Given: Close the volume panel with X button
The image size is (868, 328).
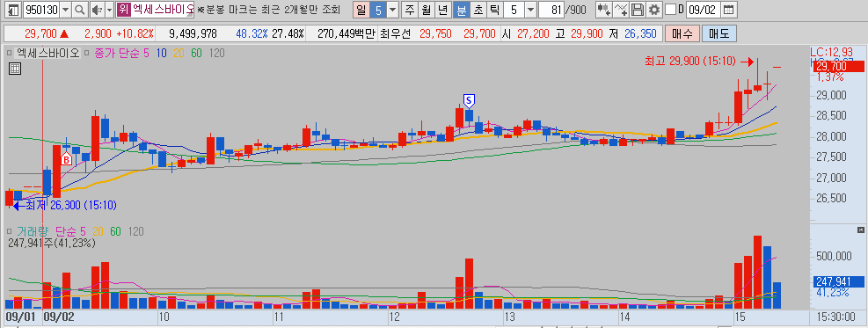Looking at the screenshot, I should (x=860, y=230).
